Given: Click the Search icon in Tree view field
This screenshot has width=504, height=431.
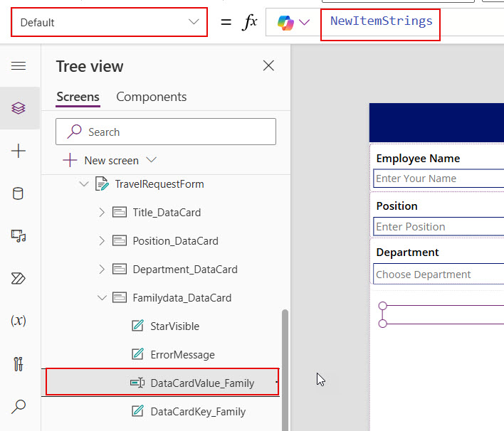Looking at the screenshot, I should click(74, 132).
